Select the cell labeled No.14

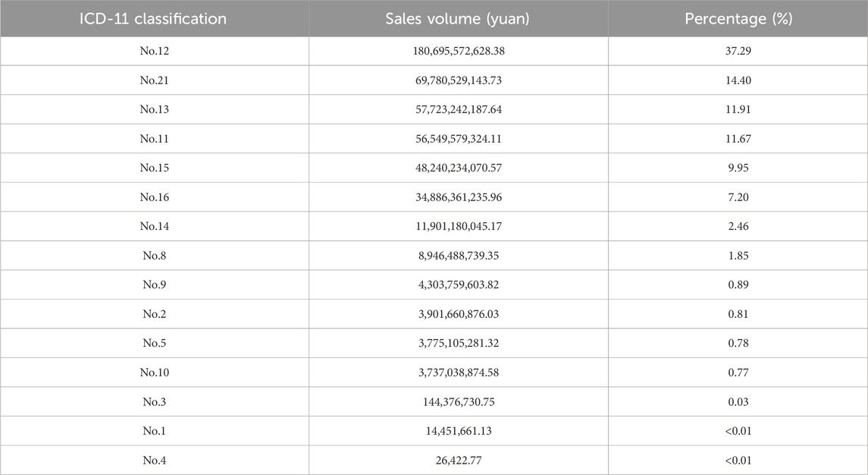(155, 226)
